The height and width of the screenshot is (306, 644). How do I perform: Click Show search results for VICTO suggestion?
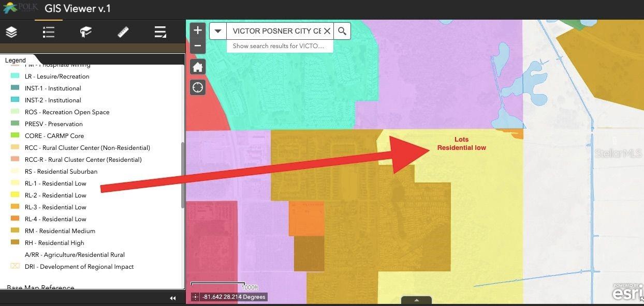tap(279, 46)
